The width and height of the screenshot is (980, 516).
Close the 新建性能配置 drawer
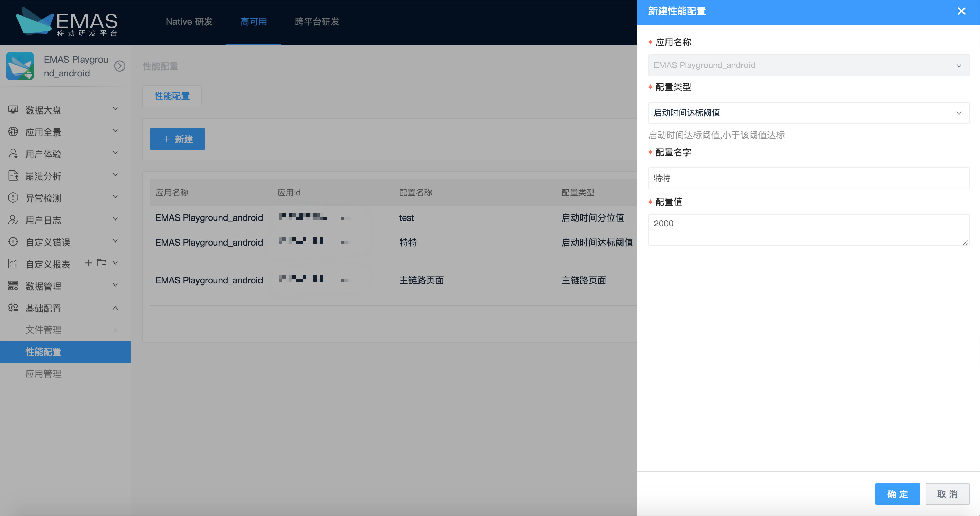961,11
